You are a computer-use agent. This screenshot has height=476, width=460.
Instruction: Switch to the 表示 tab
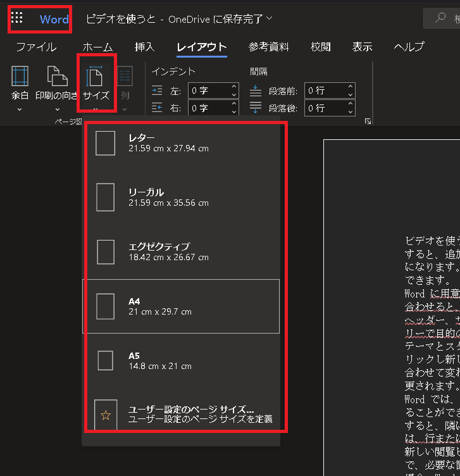click(x=362, y=47)
